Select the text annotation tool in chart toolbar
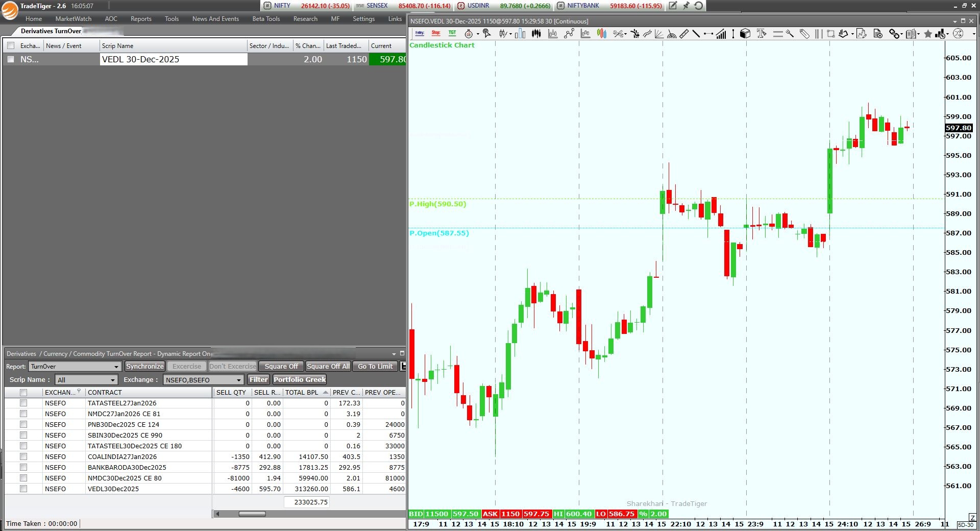 click(762, 34)
